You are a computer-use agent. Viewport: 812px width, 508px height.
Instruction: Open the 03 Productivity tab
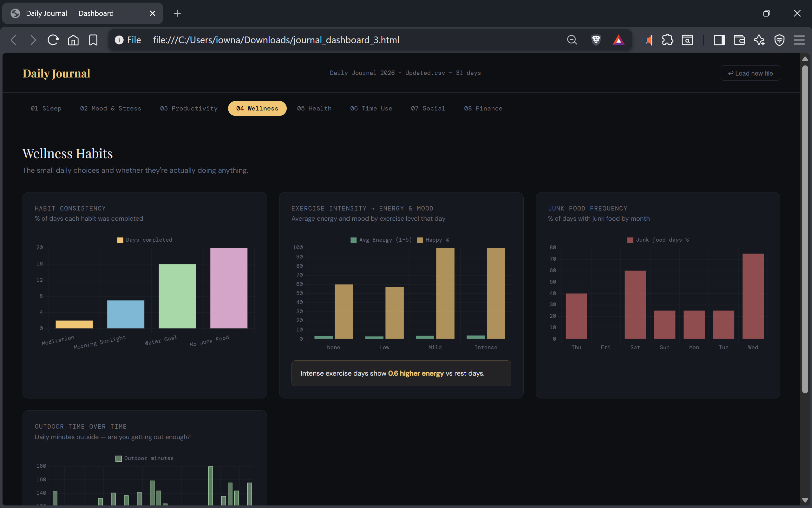(189, 108)
